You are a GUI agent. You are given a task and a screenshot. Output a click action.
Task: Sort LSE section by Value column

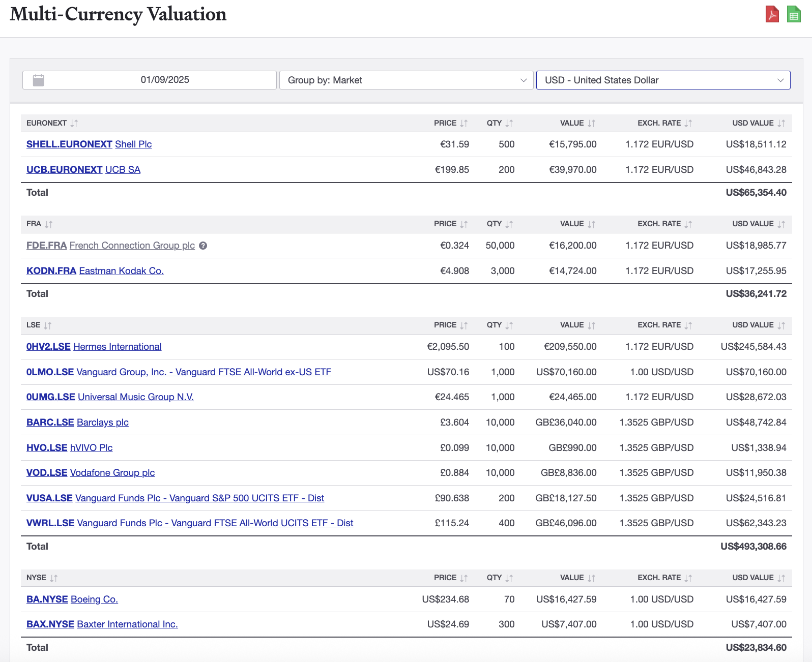point(591,325)
